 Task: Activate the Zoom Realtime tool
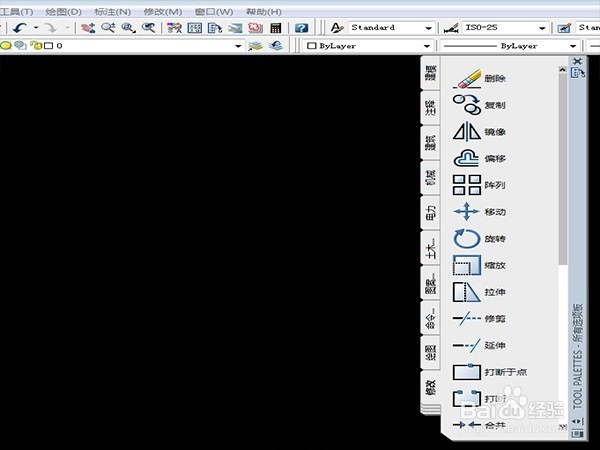coord(108,28)
